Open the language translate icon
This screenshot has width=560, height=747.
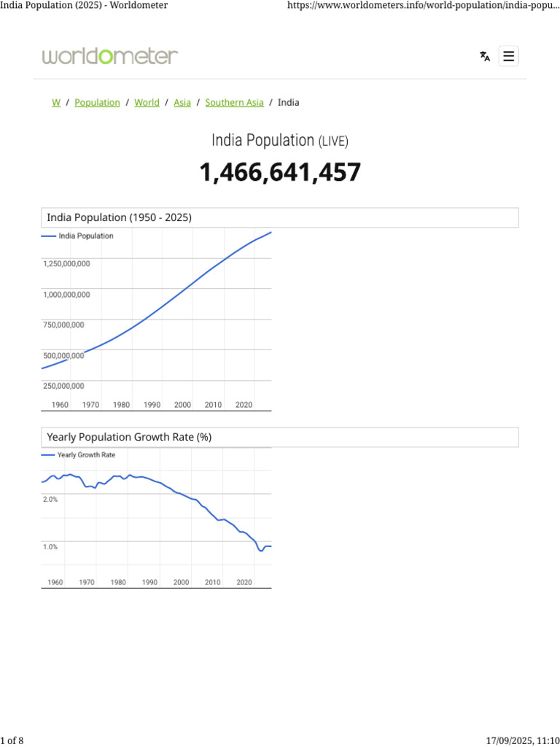click(485, 56)
